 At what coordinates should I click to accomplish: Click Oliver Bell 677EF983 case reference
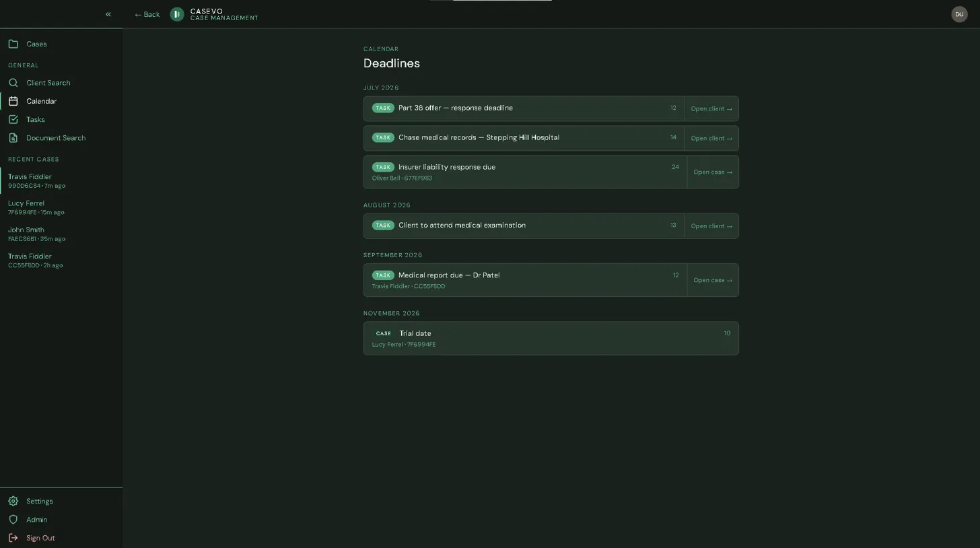[x=402, y=178]
